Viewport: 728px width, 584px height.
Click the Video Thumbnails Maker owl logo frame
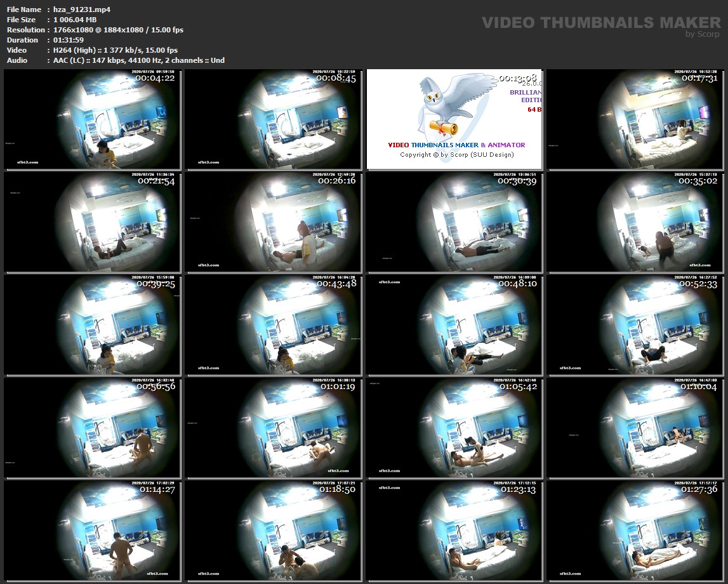(x=454, y=119)
